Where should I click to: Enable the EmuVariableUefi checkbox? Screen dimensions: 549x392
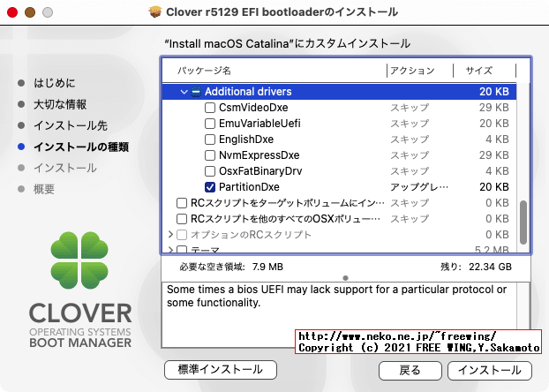[x=210, y=124]
